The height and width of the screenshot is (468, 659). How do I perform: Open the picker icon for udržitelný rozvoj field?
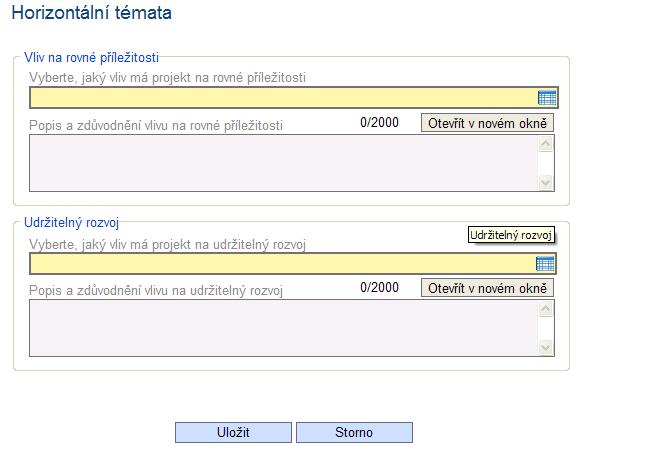tap(545, 264)
